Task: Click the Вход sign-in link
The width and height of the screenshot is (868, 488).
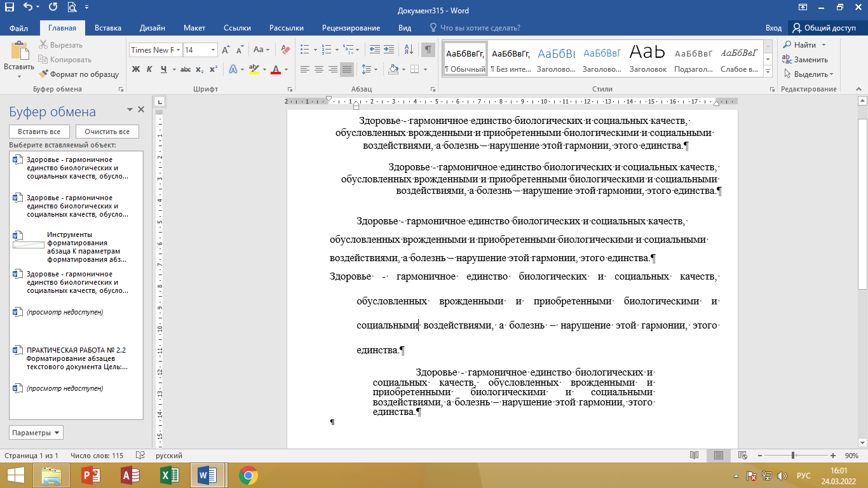Action: pos(773,28)
